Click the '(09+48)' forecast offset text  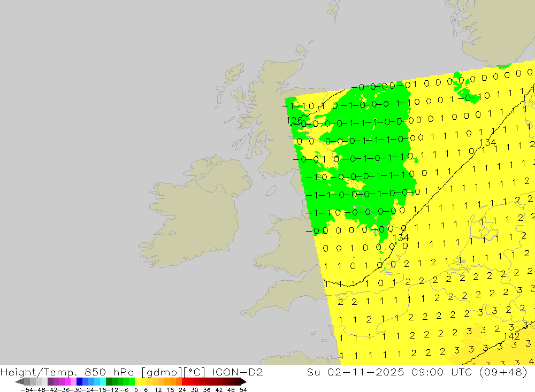click(x=503, y=372)
